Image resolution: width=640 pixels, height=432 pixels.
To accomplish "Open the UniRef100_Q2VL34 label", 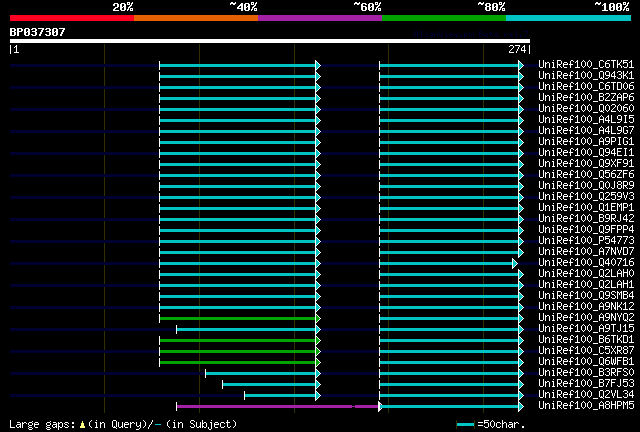I will 586,395.
